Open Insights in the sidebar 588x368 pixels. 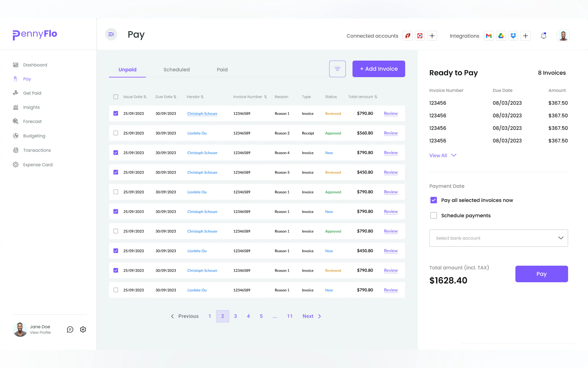pyautogui.click(x=31, y=107)
